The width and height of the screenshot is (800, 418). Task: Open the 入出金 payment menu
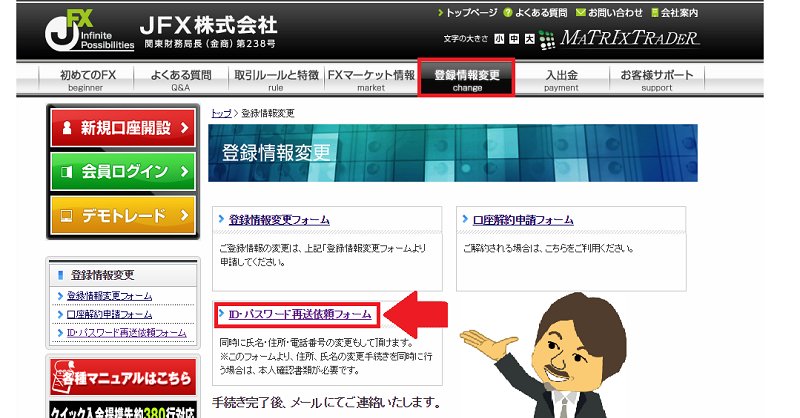(x=561, y=80)
